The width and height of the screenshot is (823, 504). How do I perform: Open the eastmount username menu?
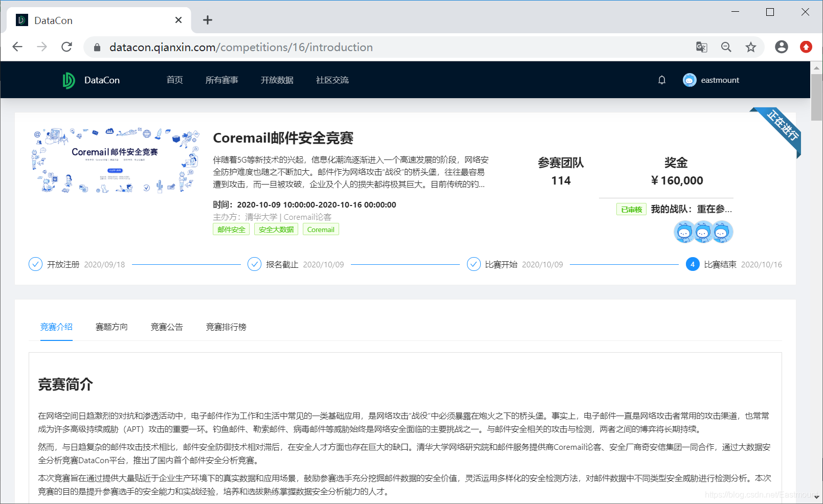pyautogui.click(x=720, y=80)
